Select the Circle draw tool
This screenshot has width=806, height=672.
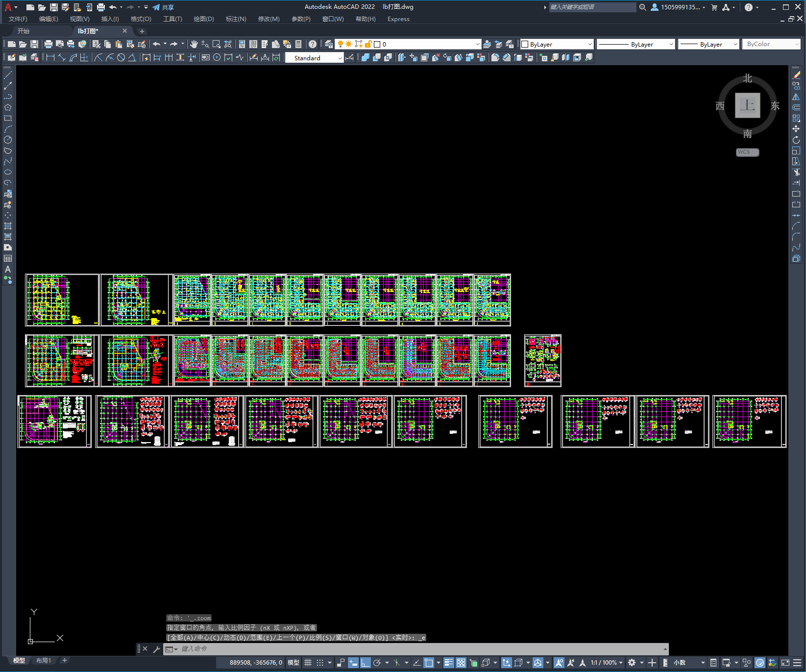click(x=8, y=140)
